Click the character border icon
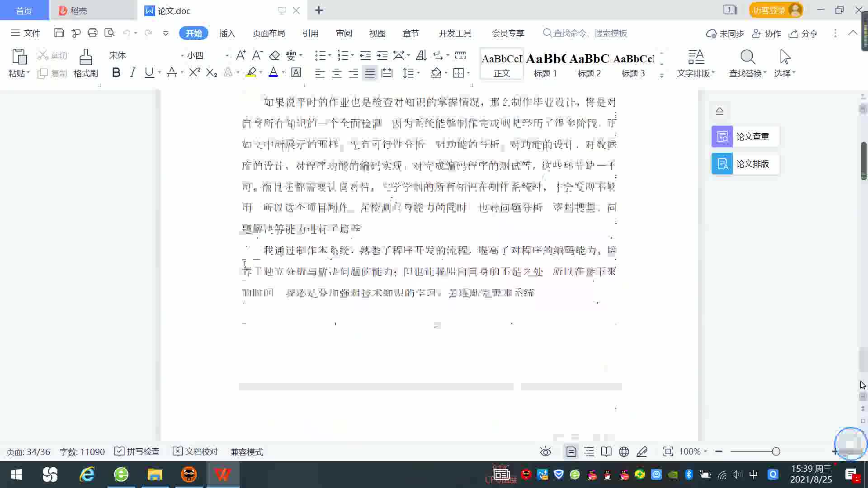The height and width of the screenshot is (488, 868). pyautogui.click(x=296, y=72)
